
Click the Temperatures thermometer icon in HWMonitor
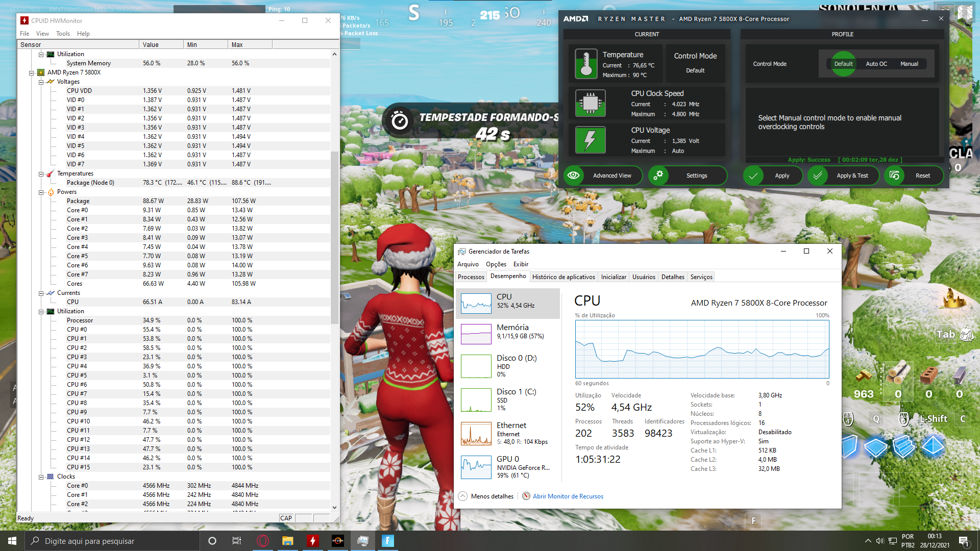tap(51, 173)
